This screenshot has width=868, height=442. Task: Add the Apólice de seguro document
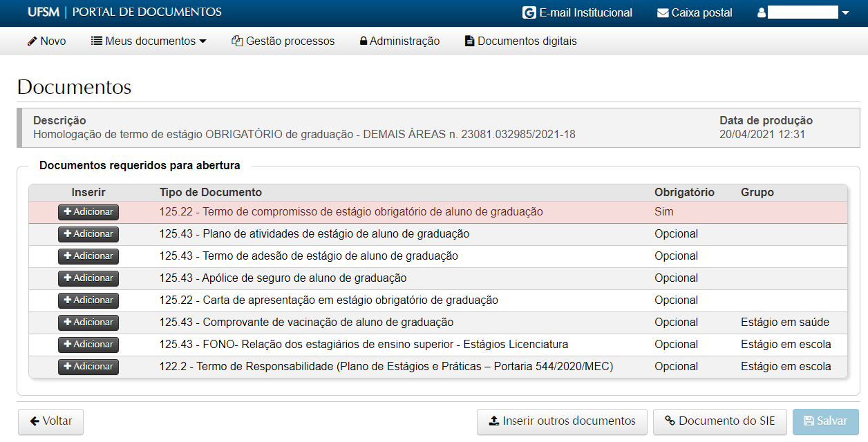coord(88,278)
